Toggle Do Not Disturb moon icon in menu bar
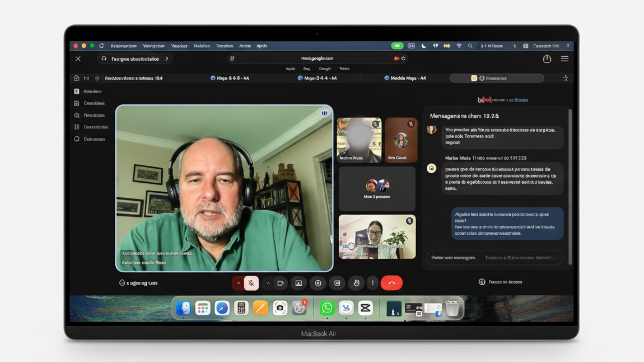 424,46
